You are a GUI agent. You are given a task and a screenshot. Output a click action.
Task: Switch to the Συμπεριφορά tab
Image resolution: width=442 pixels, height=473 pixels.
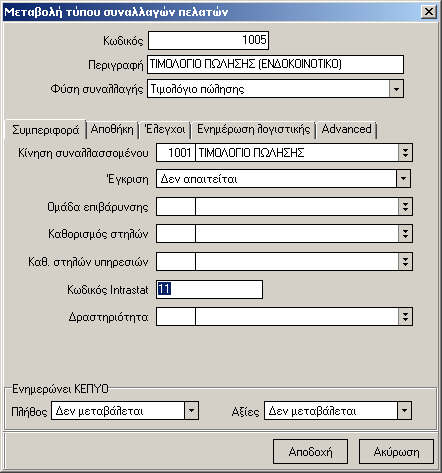(x=45, y=129)
